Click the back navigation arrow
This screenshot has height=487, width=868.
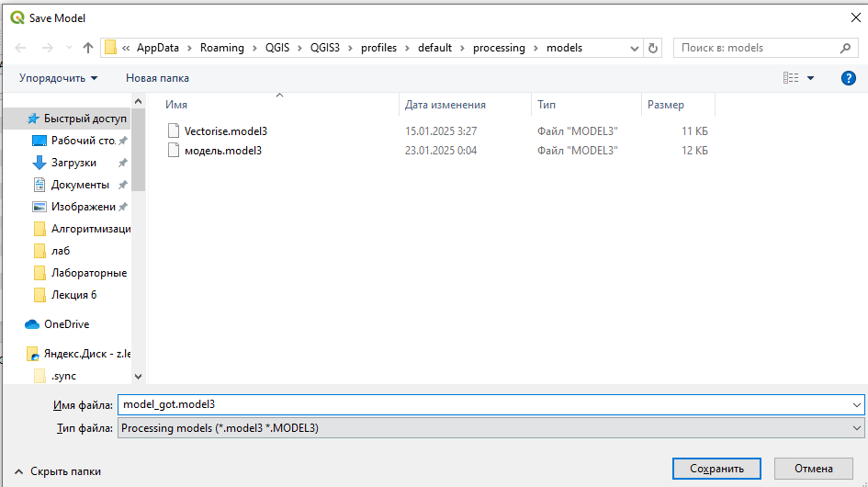pos(20,48)
